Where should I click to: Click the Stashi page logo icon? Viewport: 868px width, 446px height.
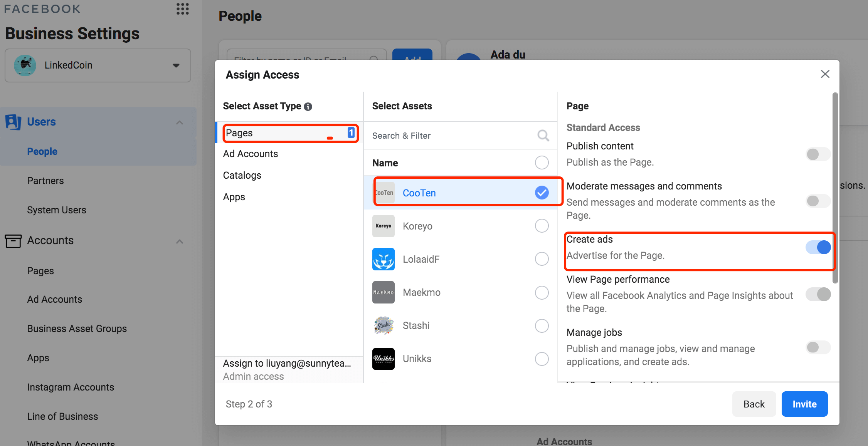click(383, 325)
